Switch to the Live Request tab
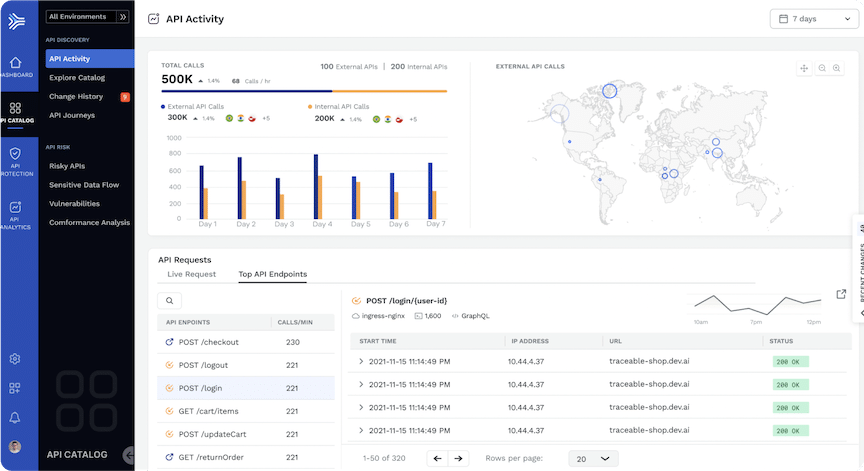 191,274
